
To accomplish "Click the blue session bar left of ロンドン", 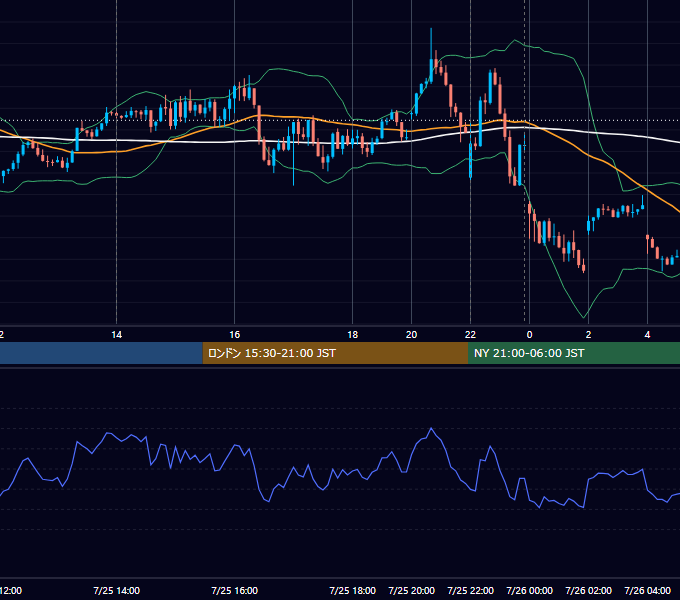I will pyautogui.click(x=101, y=353).
